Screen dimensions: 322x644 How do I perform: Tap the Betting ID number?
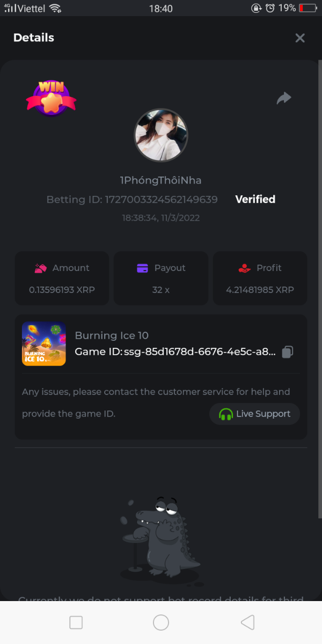coord(161,200)
